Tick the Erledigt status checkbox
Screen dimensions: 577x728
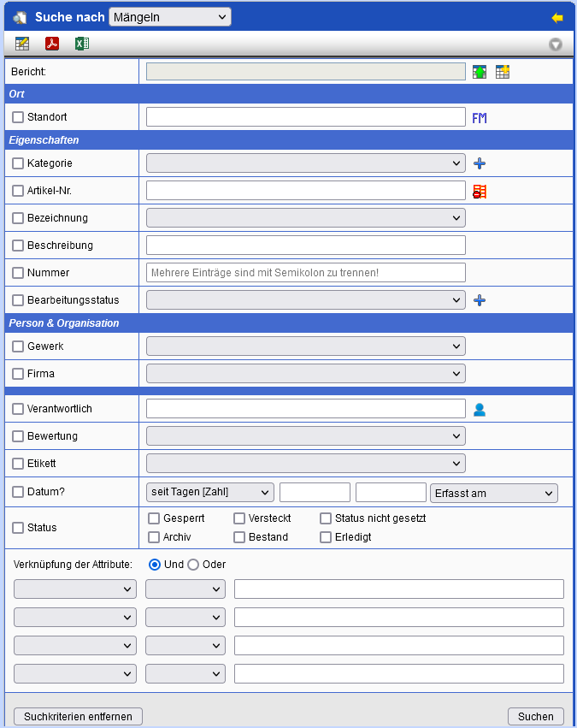(x=326, y=537)
